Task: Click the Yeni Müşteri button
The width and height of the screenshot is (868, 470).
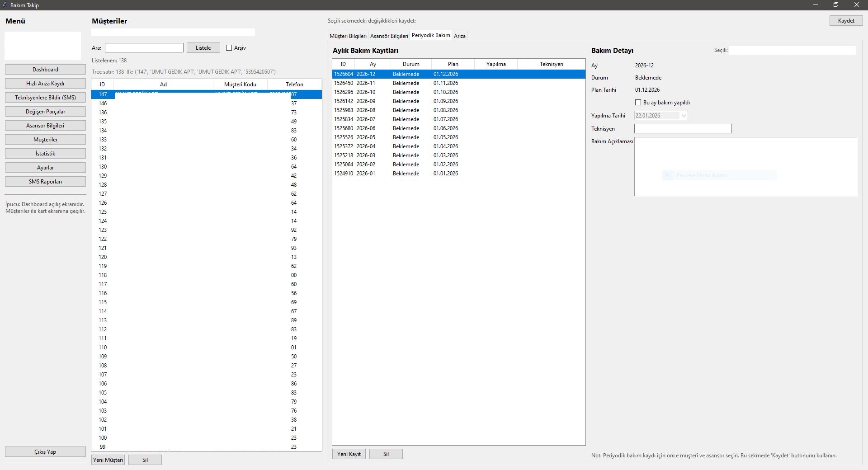Action: coord(108,460)
